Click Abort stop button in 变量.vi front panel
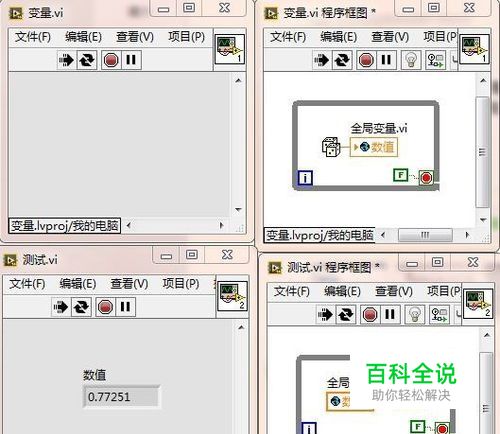The width and height of the screenshot is (500, 434). coord(111,60)
